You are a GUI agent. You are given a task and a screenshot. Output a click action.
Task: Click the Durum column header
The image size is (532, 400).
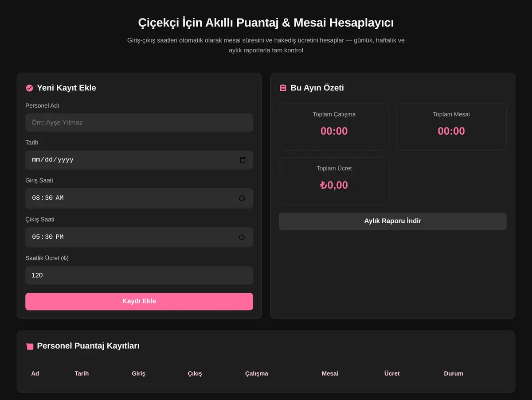(454, 373)
